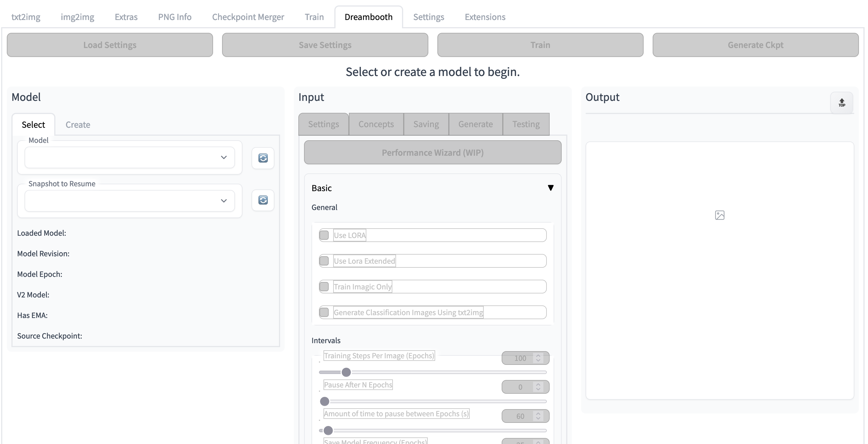This screenshot has height=444, width=868.
Task: Click the scroll to TOP icon
Action: [842, 103]
